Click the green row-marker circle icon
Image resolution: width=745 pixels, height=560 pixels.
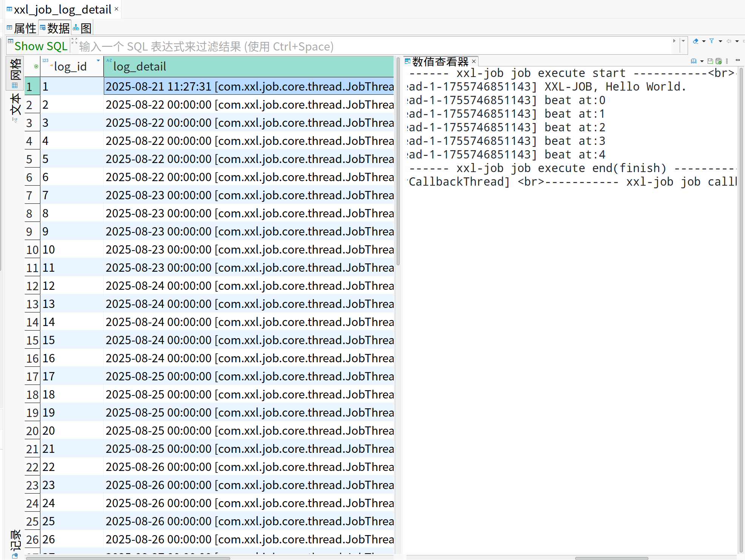36,66
